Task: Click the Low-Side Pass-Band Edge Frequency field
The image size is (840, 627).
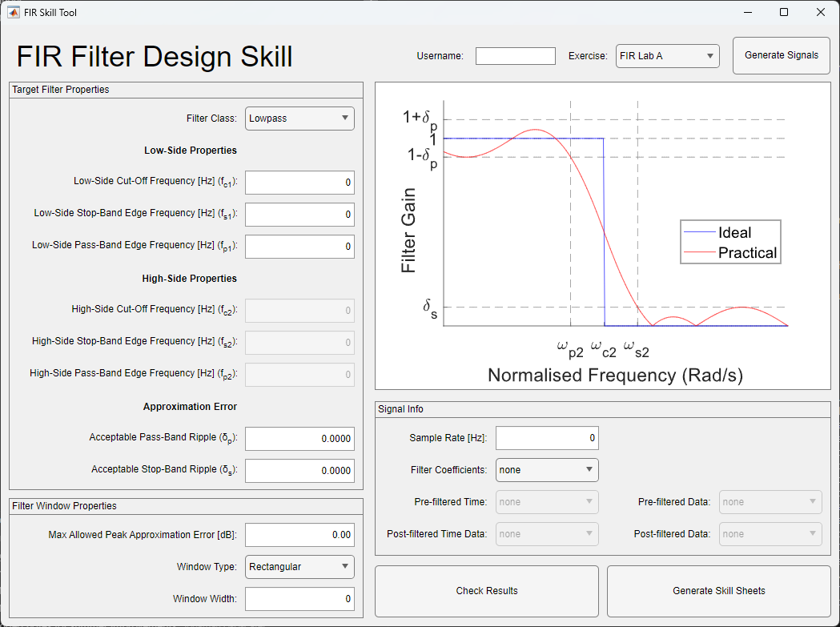Action: point(299,247)
